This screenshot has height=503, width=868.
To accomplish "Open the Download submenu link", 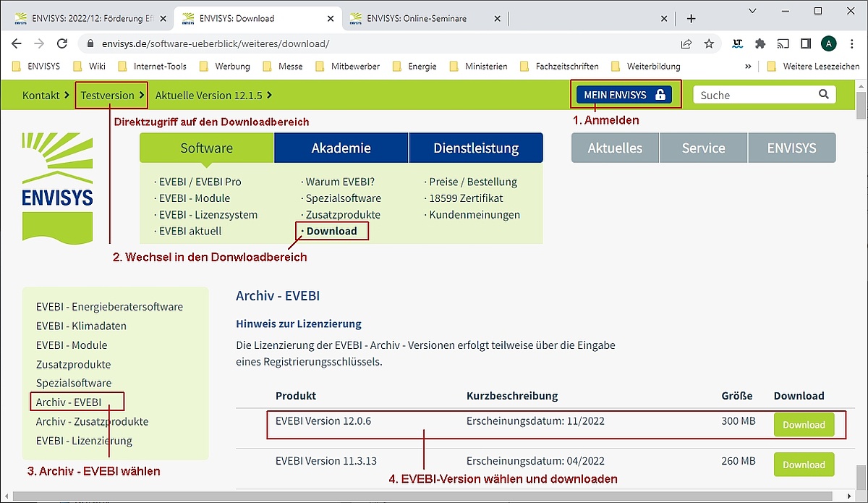I will pyautogui.click(x=332, y=231).
